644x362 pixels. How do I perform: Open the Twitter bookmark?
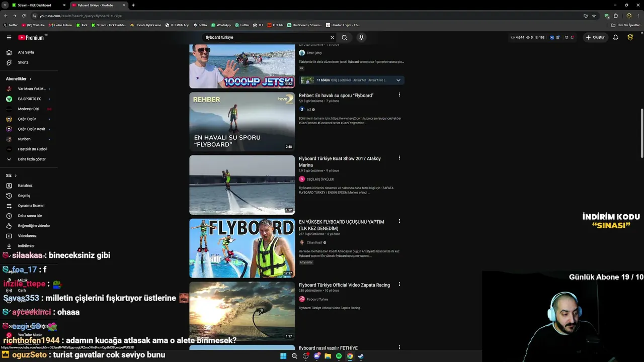pos(11,25)
